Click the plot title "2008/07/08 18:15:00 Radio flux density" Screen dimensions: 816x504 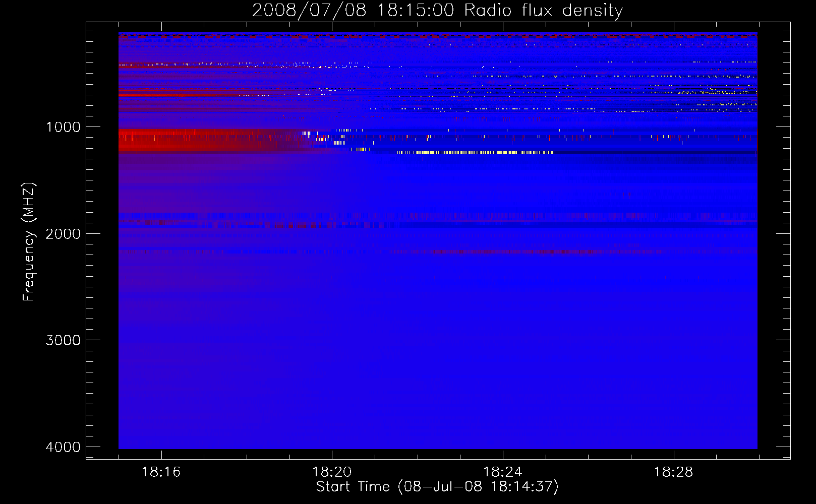pos(437,10)
